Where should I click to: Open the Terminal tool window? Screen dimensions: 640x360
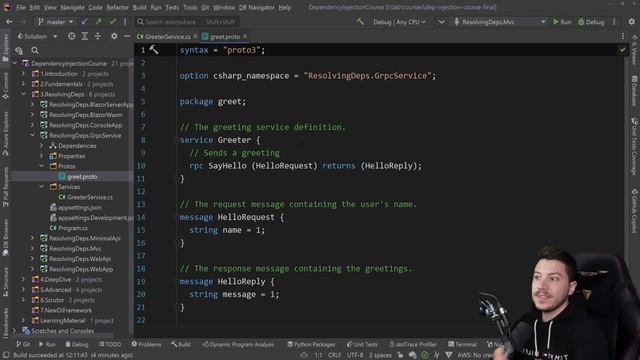(x=462, y=344)
